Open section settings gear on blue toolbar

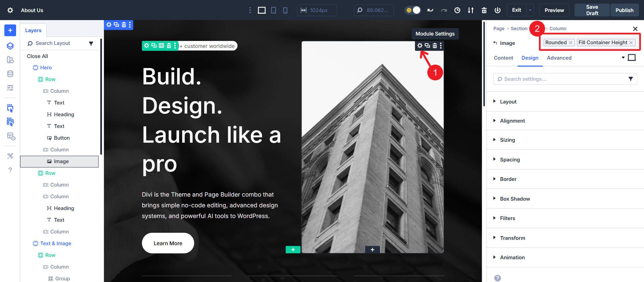(109, 25)
